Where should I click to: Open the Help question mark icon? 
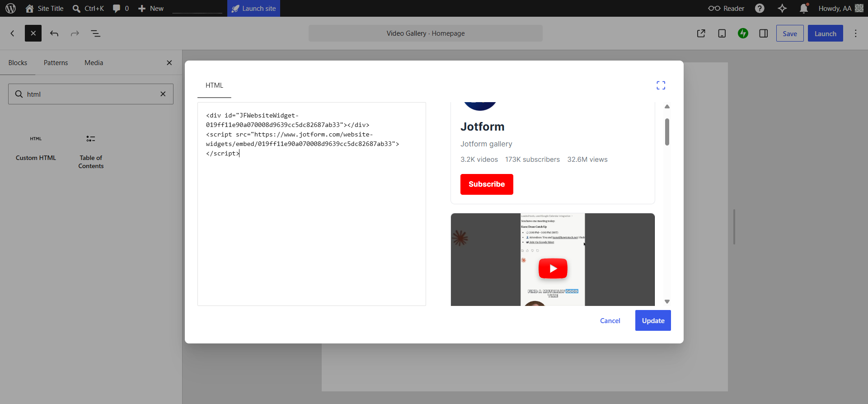(760, 8)
